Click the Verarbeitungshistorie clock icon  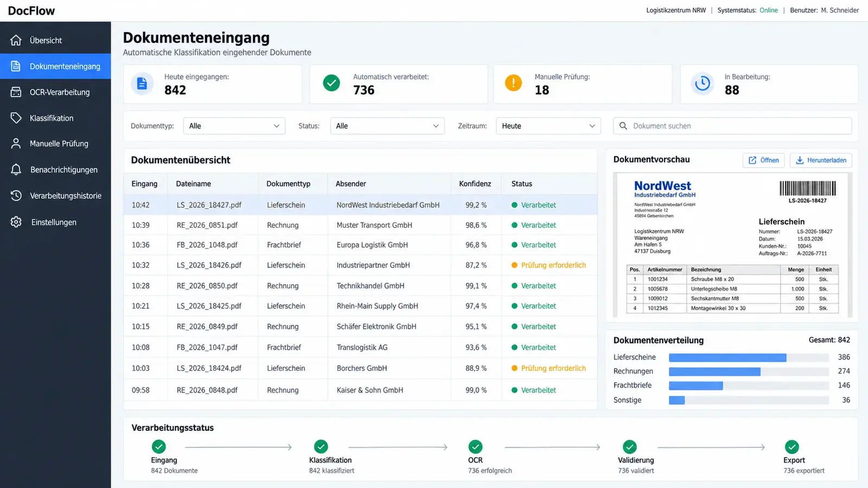16,196
